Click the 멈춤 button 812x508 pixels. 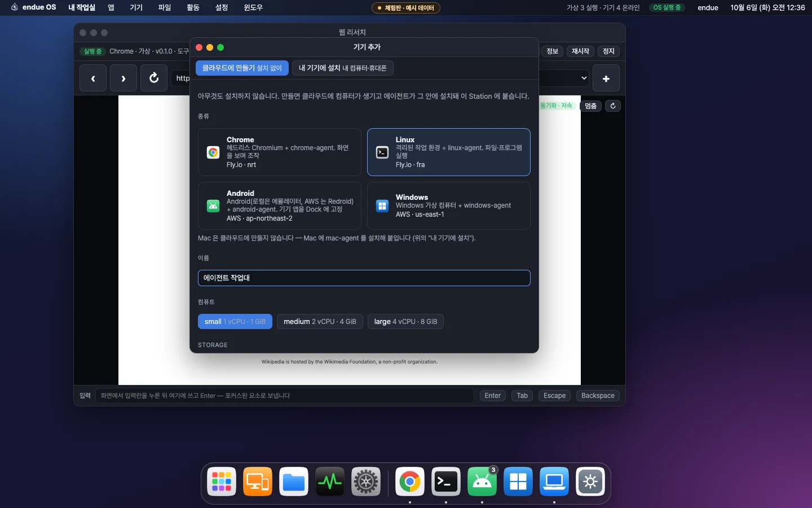click(x=590, y=106)
